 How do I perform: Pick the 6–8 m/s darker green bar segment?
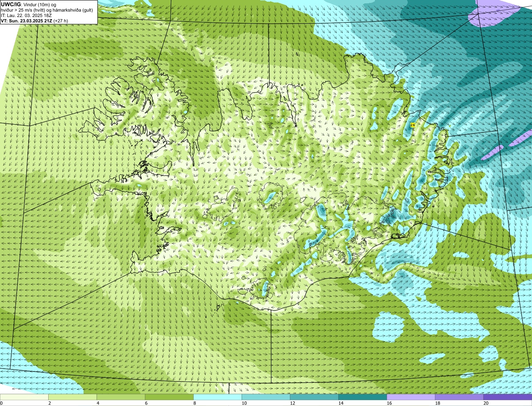click(x=169, y=397)
